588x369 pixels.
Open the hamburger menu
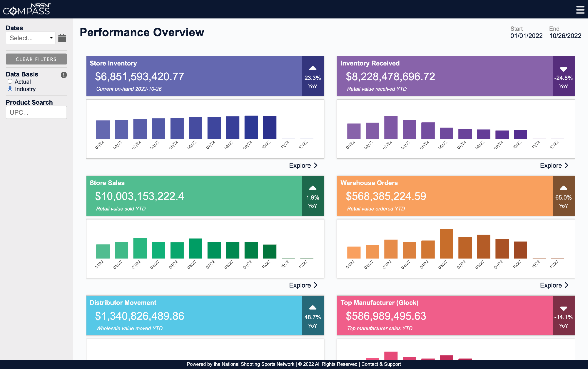coord(580,10)
